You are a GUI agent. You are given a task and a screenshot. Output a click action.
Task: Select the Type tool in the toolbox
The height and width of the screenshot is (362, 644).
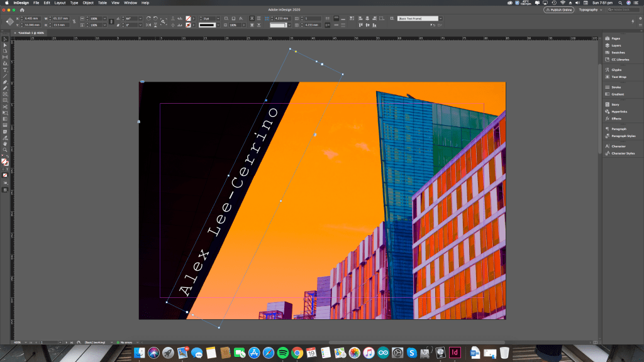tap(5, 70)
